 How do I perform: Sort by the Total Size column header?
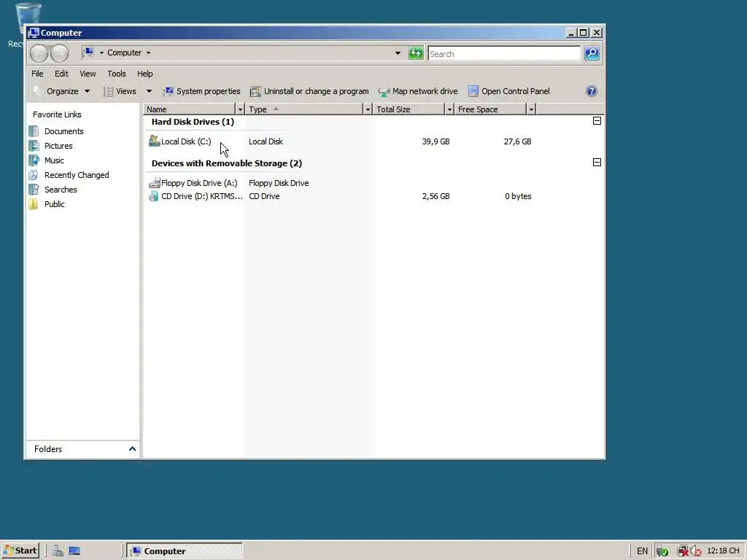point(409,109)
